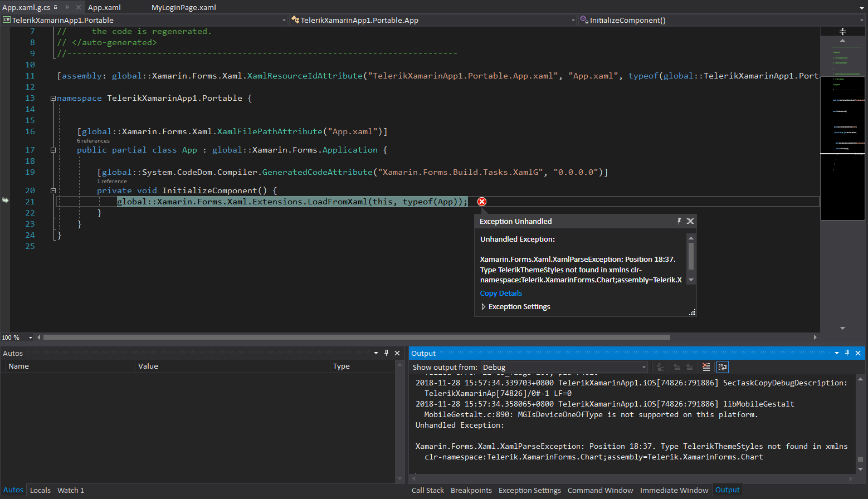Image resolution: width=868 pixels, height=499 pixels.
Task: Close the Autos panel
Action: pos(397,353)
